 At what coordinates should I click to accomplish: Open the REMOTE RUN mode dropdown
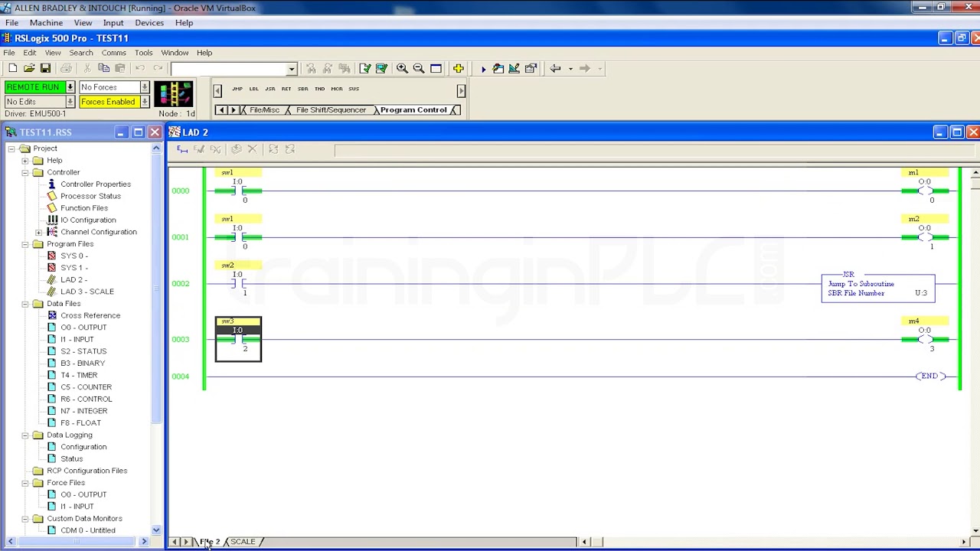[70, 87]
